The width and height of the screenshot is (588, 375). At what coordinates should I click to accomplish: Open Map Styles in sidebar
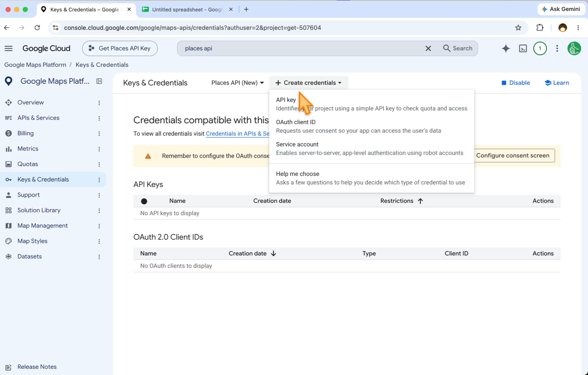[x=32, y=241]
